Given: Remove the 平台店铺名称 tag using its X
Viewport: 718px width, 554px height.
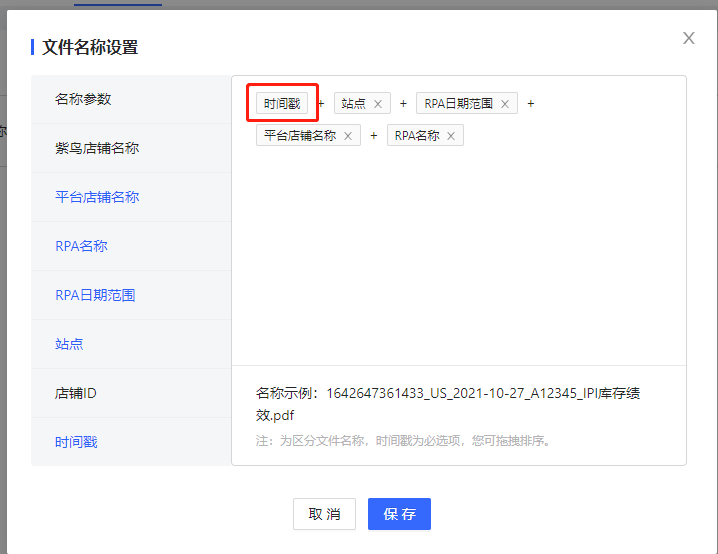Looking at the screenshot, I should (348, 136).
